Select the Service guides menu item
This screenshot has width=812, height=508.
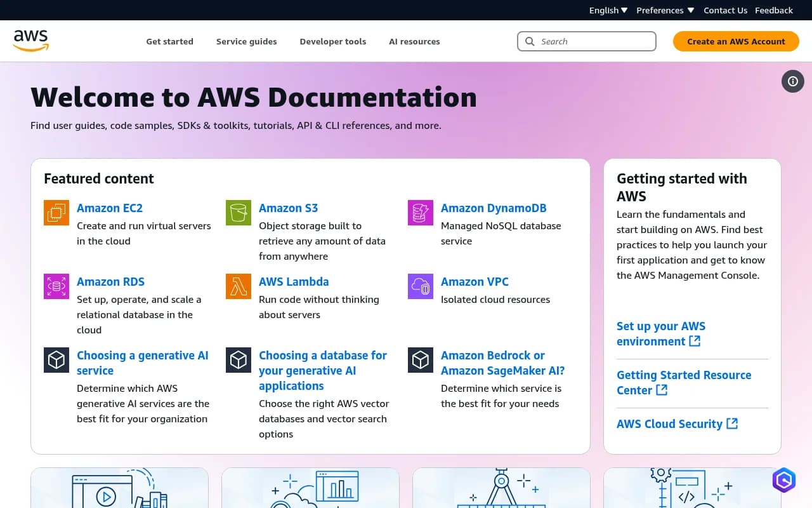pyautogui.click(x=246, y=41)
